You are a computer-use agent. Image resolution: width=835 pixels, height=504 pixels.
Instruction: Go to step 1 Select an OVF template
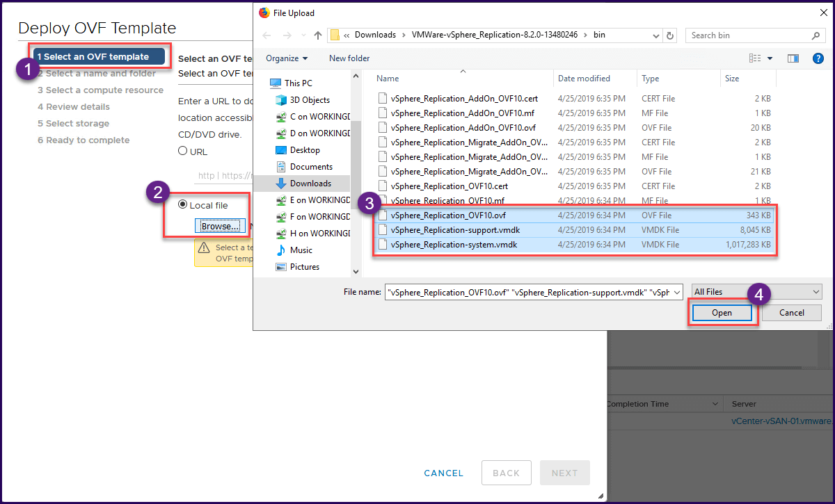coord(99,56)
